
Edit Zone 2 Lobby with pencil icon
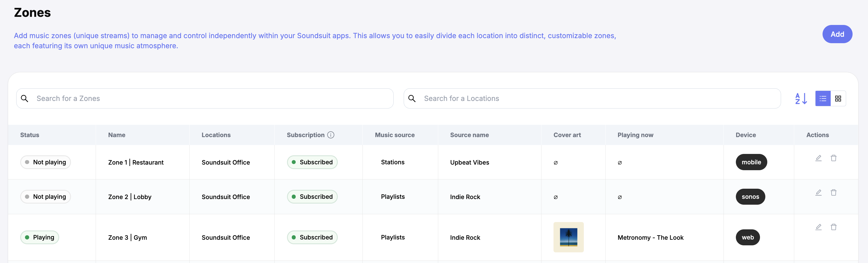818,192
